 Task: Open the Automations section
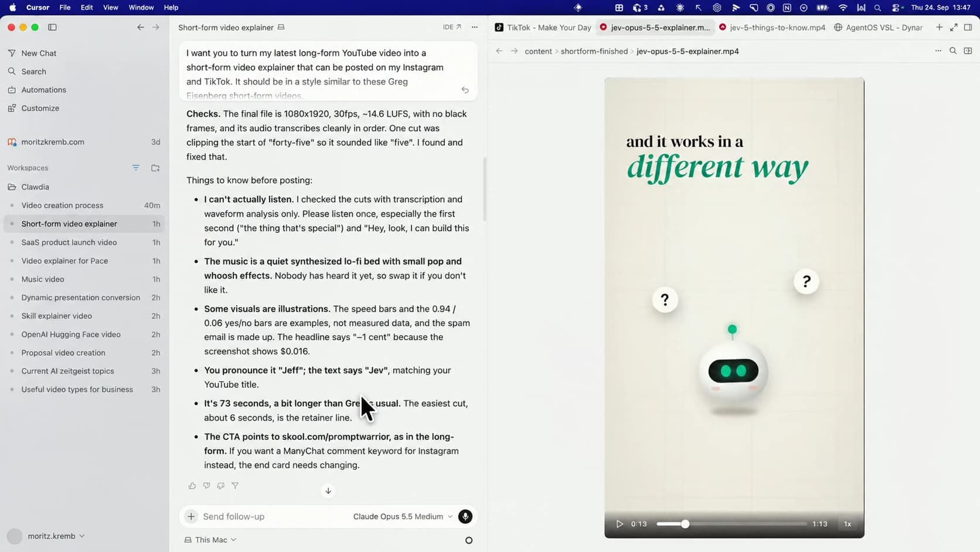(43, 90)
